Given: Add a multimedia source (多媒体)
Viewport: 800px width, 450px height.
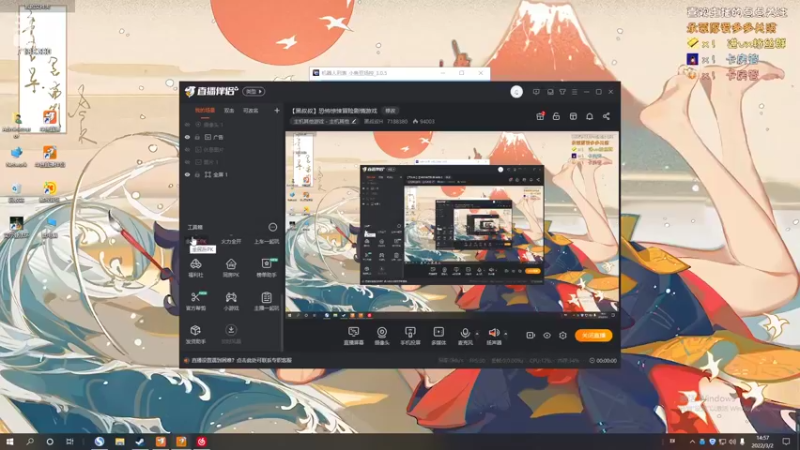Looking at the screenshot, I should (438, 336).
